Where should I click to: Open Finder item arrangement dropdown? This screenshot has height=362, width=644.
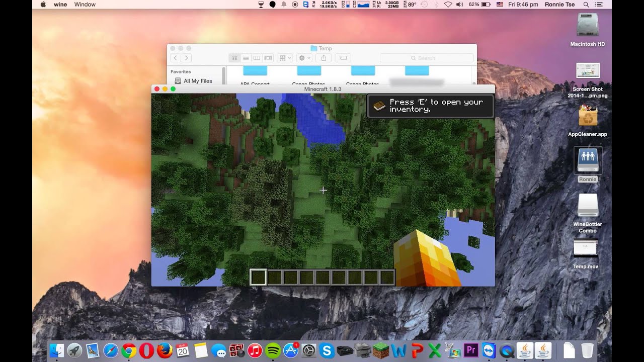point(285,58)
